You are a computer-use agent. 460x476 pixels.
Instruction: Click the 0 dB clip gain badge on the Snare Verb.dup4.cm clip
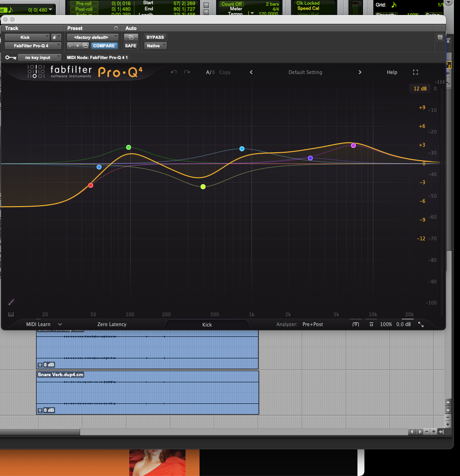tap(46, 410)
